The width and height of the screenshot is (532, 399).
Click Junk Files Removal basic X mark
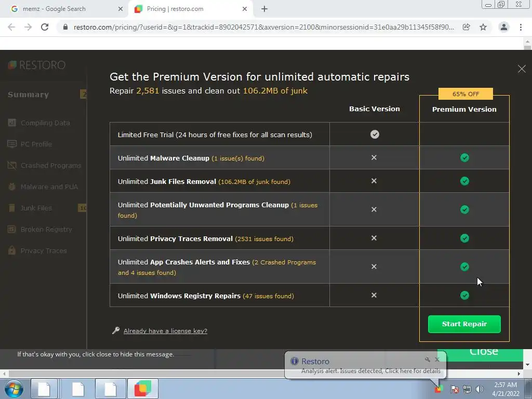point(374,181)
